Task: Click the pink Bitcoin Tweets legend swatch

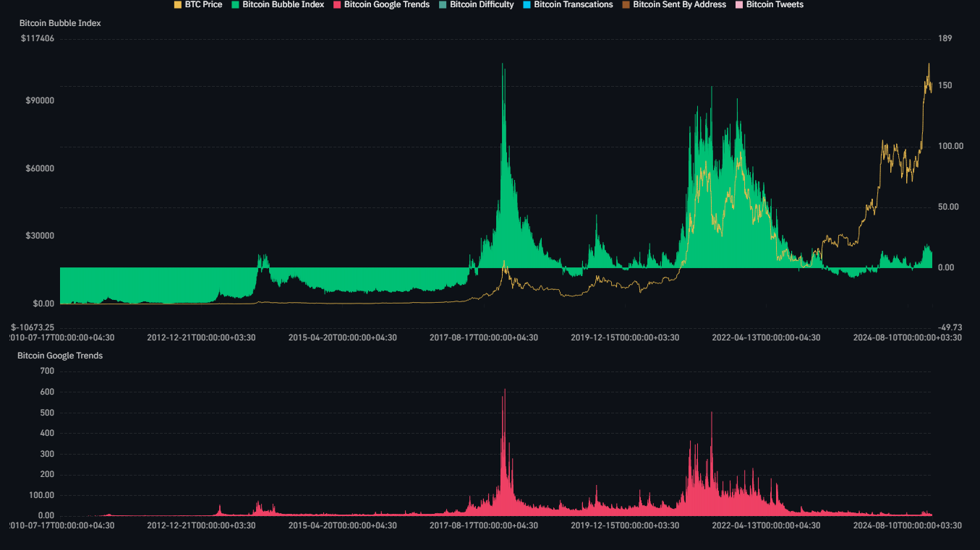Action: (739, 5)
